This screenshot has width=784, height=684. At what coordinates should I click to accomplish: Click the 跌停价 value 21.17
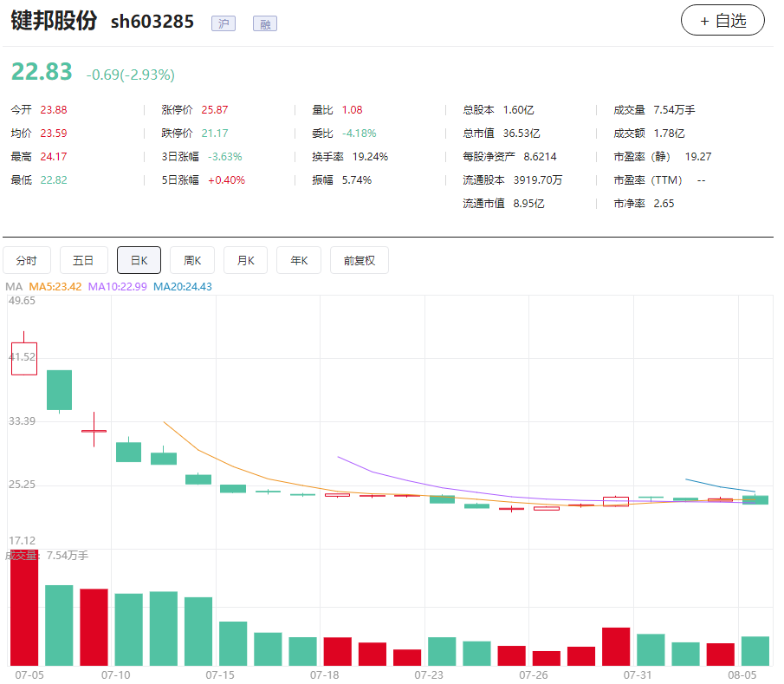(x=215, y=134)
